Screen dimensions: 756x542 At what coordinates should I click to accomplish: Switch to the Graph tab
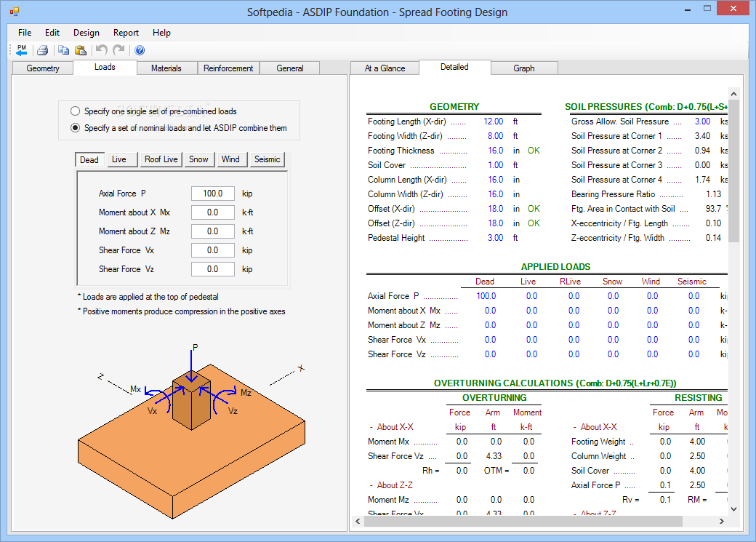coord(524,68)
